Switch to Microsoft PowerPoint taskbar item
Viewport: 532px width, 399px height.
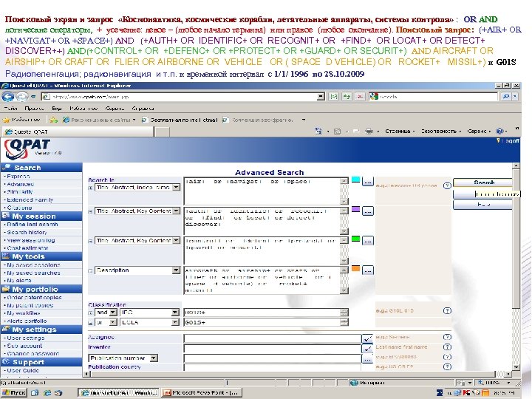(x=202, y=392)
